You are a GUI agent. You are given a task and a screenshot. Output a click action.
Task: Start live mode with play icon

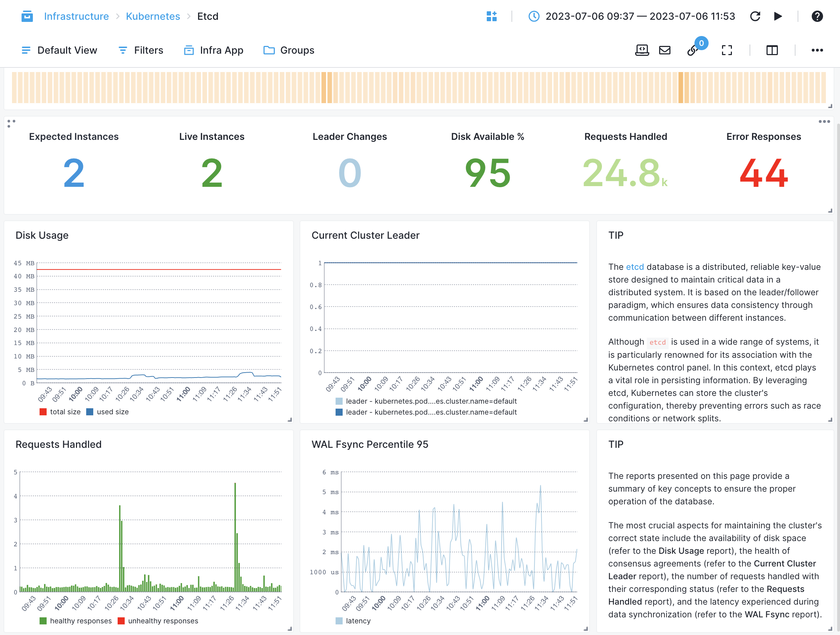point(778,16)
